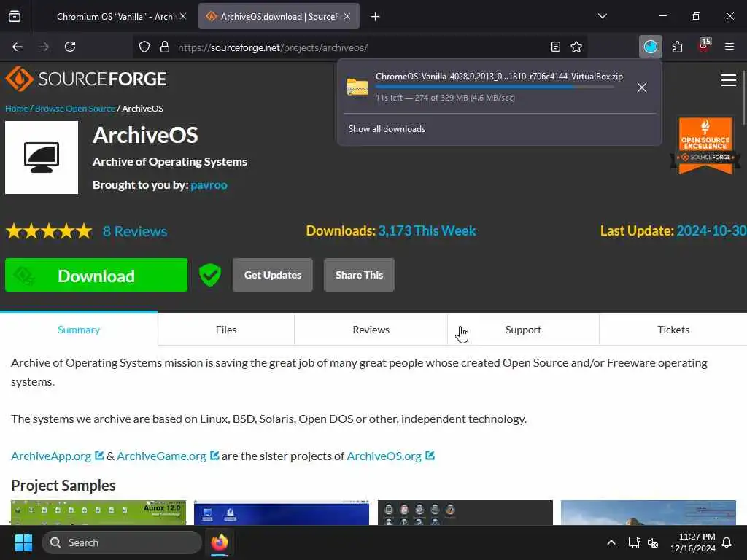Open the SourceForge hamburger menu
This screenshot has height=560, width=747.
pos(729,80)
